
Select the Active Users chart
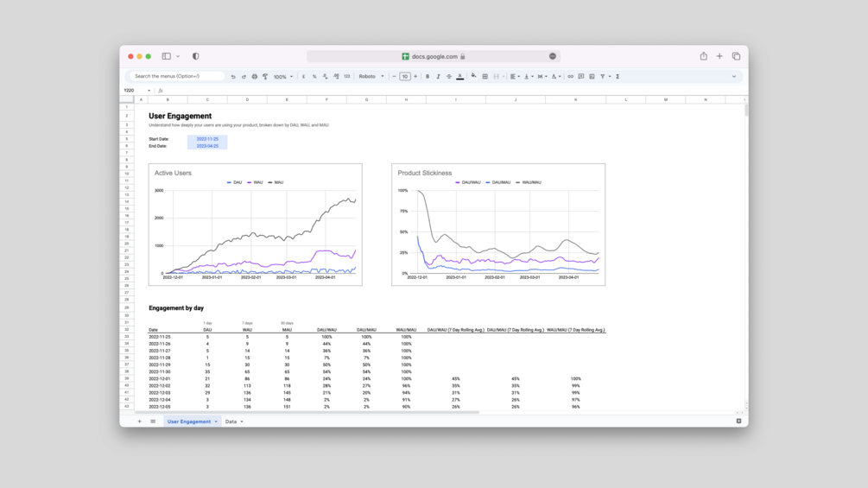(x=255, y=224)
